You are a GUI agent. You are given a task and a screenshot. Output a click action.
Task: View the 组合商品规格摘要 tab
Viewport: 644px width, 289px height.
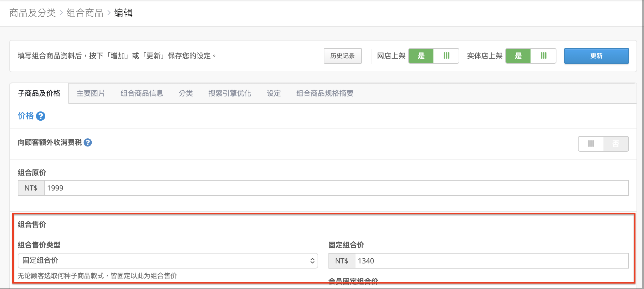coord(325,93)
